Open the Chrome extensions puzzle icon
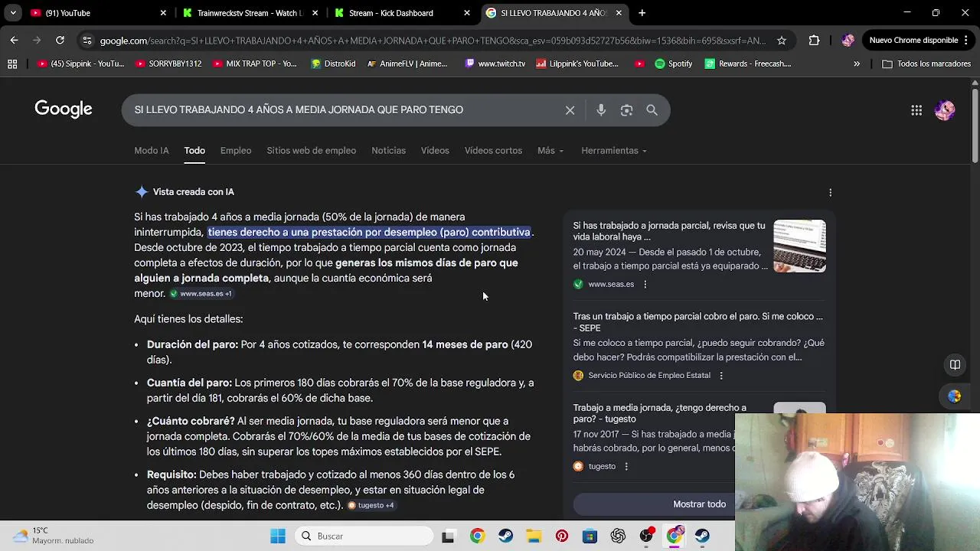The width and height of the screenshot is (980, 551). (814, 41)
